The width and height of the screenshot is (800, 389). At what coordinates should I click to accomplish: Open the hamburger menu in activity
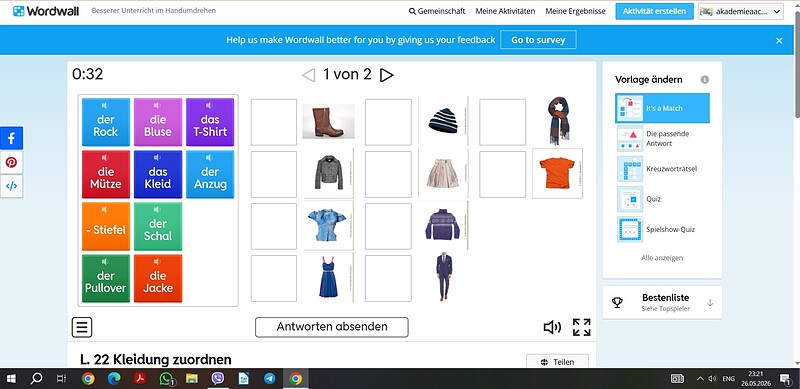pos(82,327)
